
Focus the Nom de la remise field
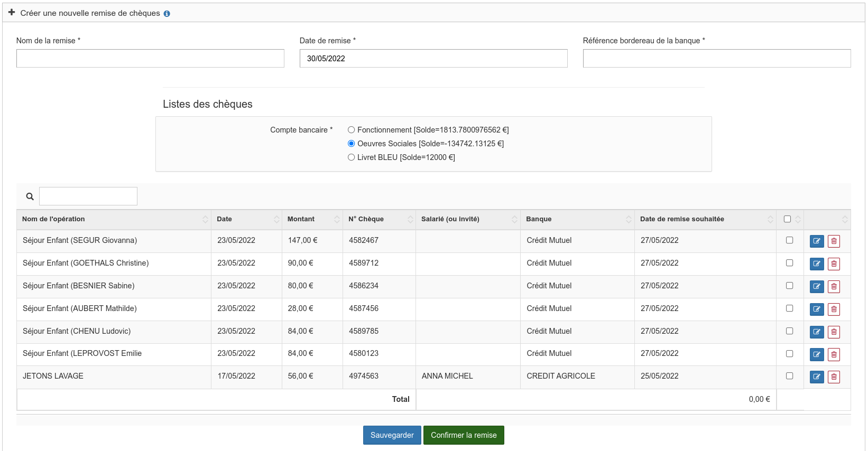[150, 59]
